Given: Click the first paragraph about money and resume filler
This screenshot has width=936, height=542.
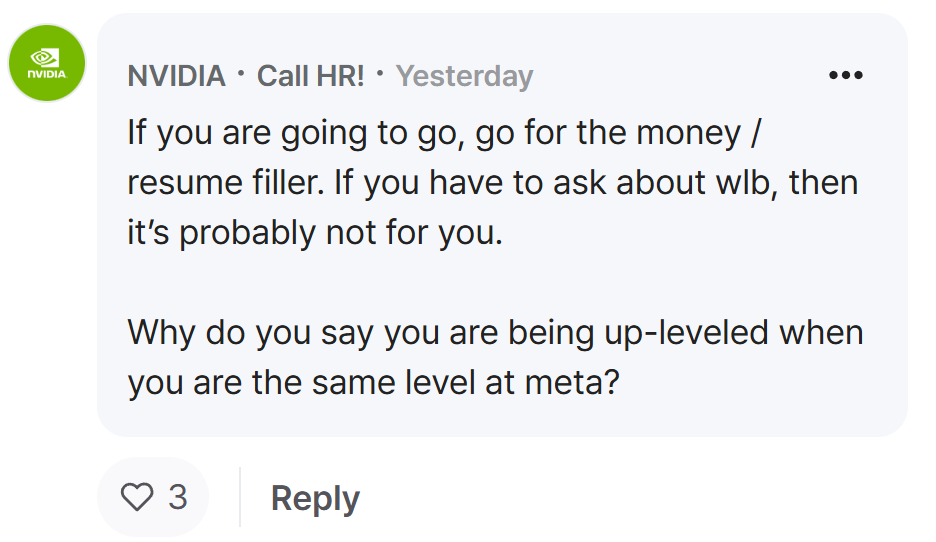Looking at the screenshot, I should [493, 182].
